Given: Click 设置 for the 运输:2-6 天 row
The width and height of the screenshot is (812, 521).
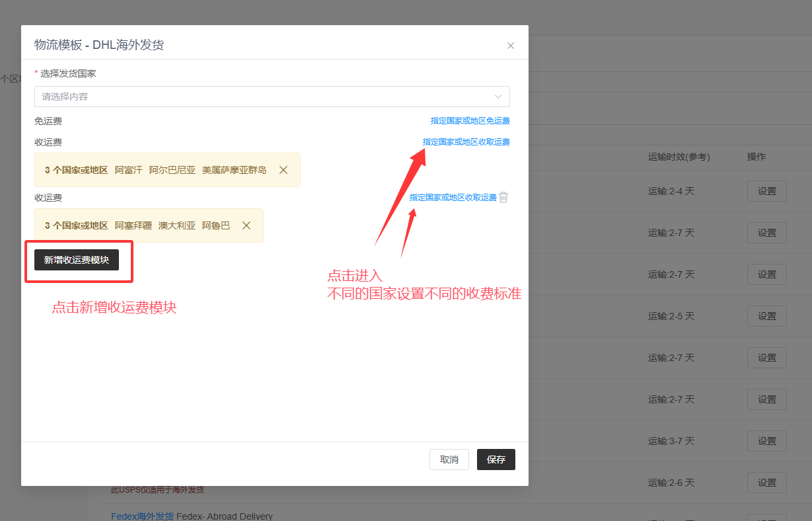Looking at the screenshot, I should pos(766,483).
